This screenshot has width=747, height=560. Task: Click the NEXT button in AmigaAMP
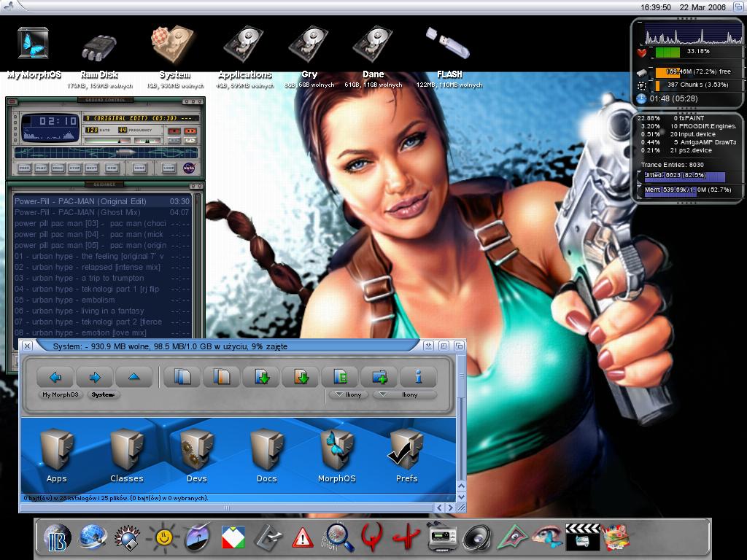click(x=91, y=168)
